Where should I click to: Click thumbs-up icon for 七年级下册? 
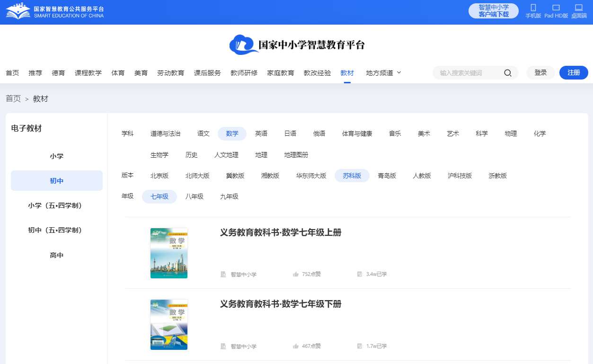tap(296, 346)
